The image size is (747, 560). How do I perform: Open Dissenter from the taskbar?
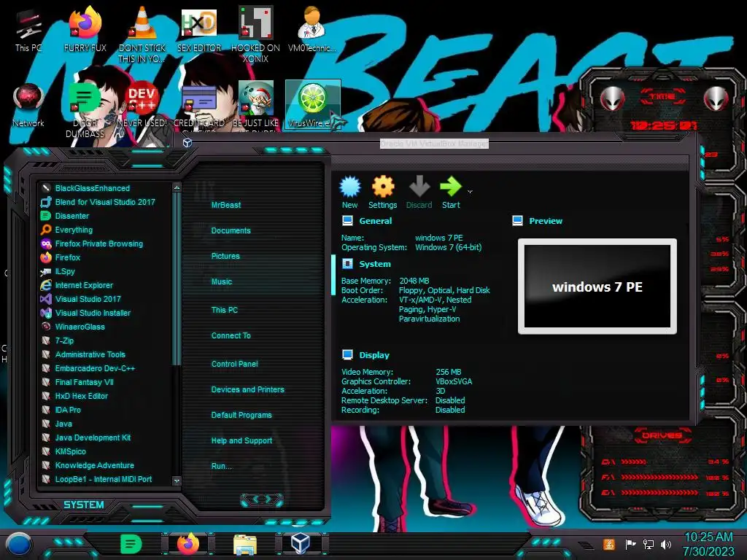tap(131, 544)
